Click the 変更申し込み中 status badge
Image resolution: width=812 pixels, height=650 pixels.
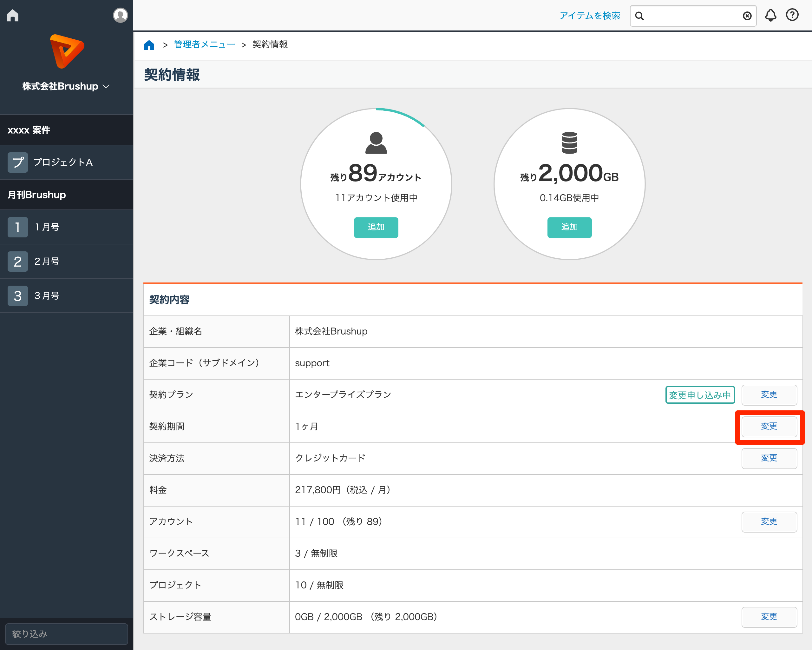700,395
